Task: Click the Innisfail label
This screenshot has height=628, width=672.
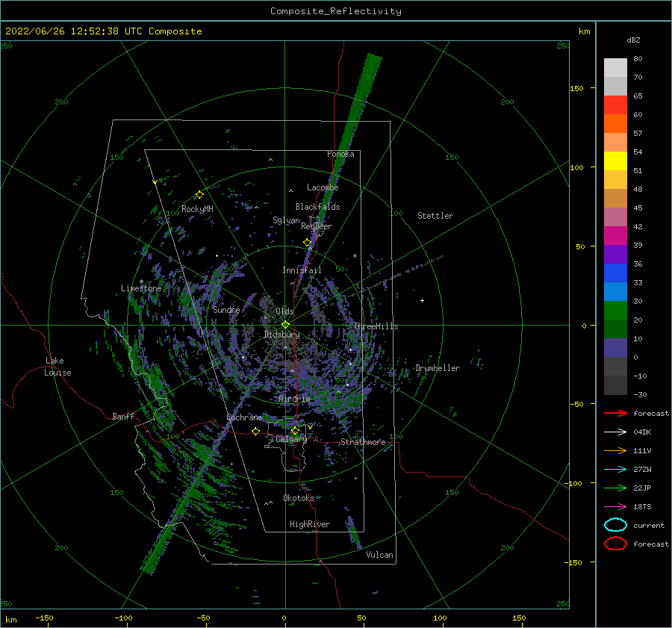Action: [x=302, y=270]
